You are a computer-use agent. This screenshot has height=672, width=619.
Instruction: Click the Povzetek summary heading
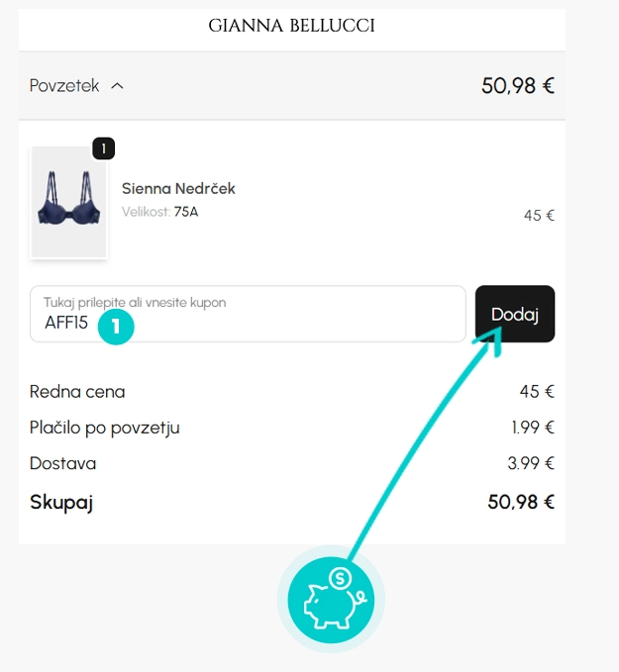click(x=64, y=86)
